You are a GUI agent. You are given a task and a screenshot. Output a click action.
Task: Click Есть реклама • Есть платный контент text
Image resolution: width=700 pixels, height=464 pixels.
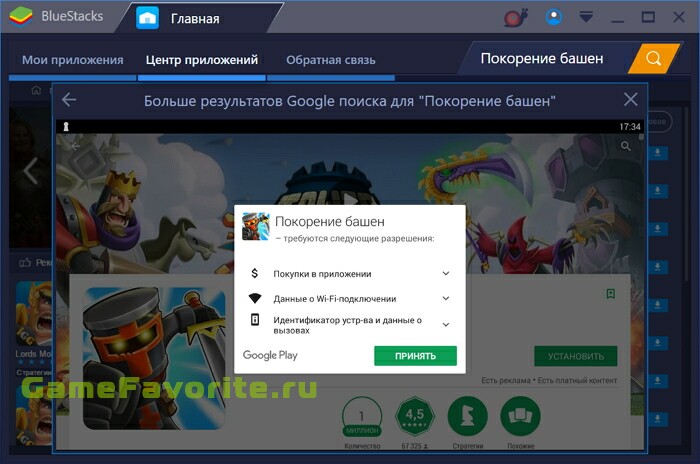(x=549, y=380)
